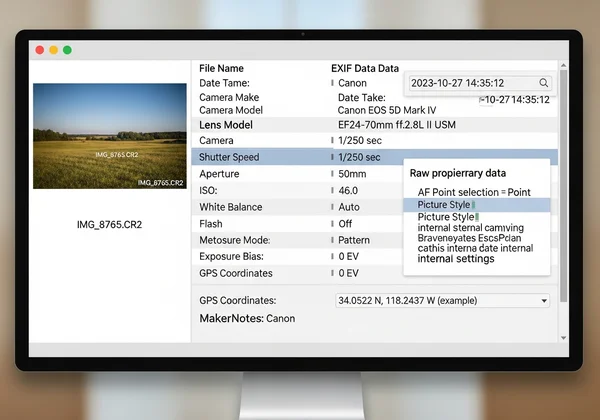Click the vertical scrollbar on right edge
This screenshot has height=420, width=600.
coord(563,180)
